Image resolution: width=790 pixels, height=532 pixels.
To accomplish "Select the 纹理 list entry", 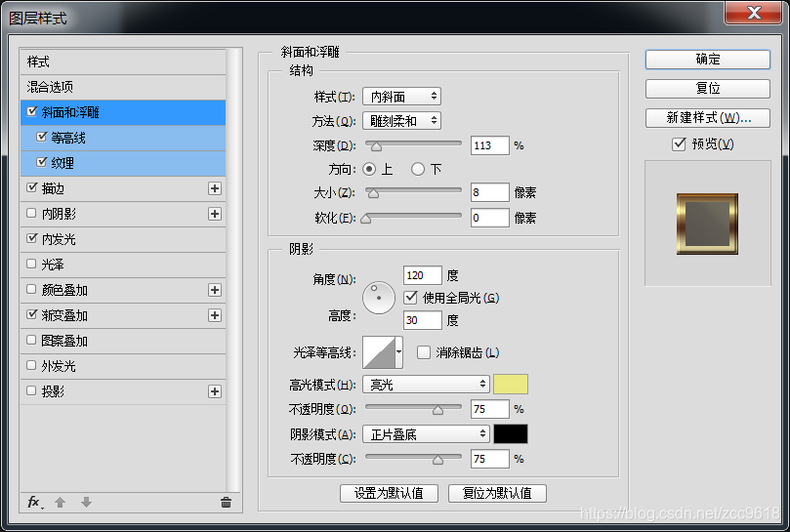I will tap(123, 163).
